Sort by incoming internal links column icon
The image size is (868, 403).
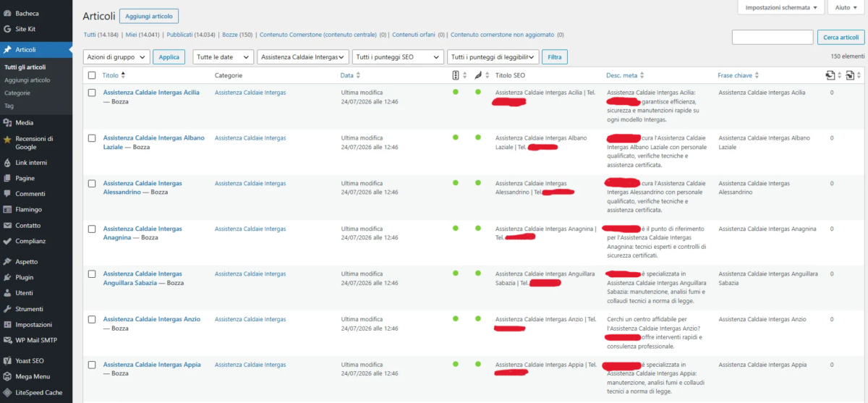point(850,75)
